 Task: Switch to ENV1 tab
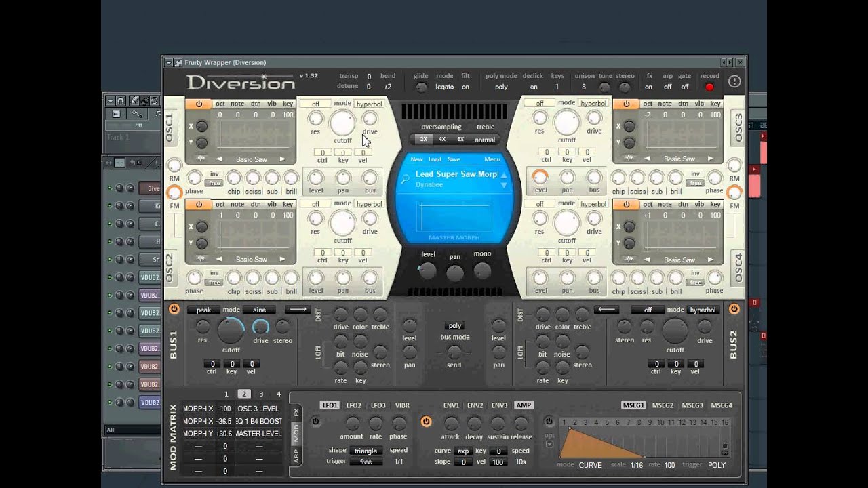(451, 405)
